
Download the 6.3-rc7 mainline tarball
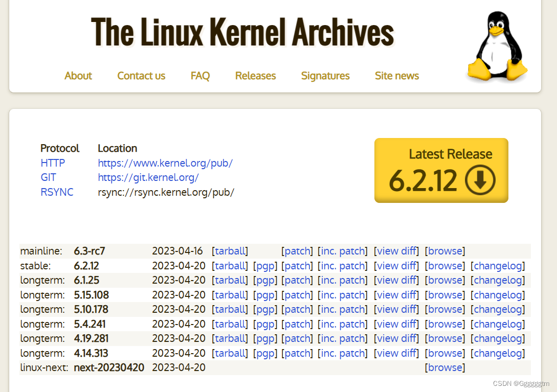230,251
